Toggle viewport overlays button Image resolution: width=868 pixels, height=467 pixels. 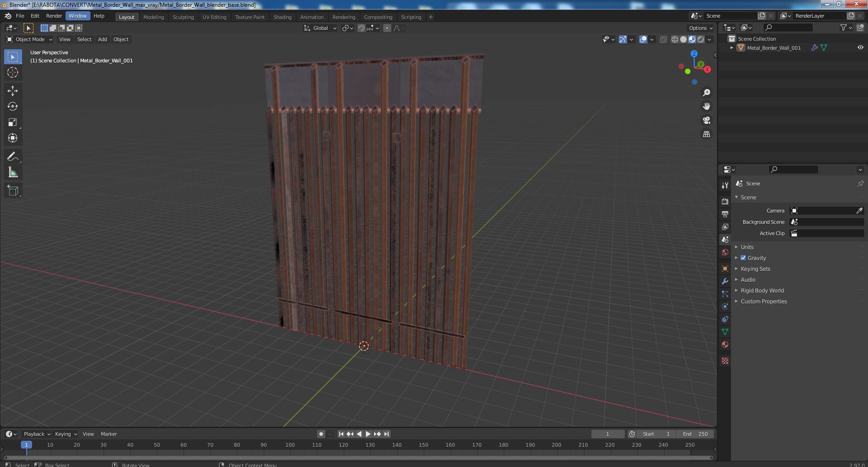(x=643, y=39)
